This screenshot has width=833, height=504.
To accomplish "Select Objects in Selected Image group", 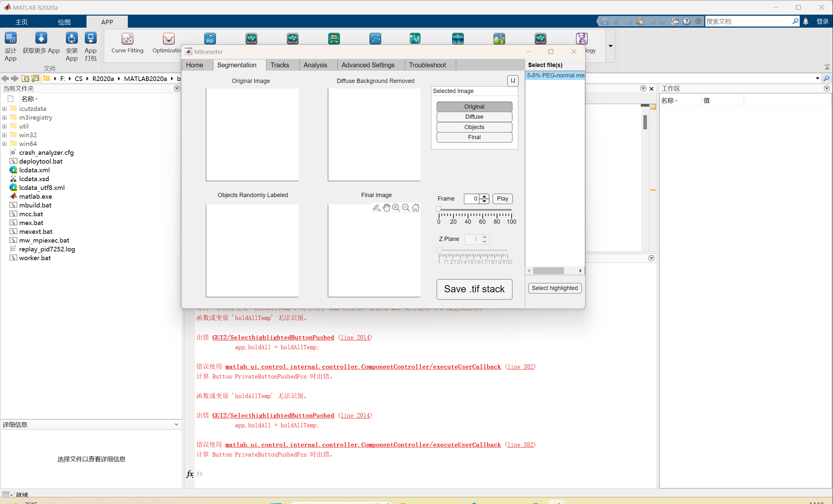I will pyautogui.click(x=474, y=127).
